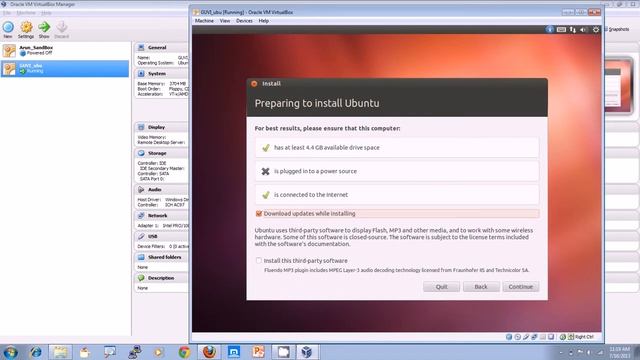This screenshot has width=640, height=360.
Task: Open the Windows Start button
Action: 11,352
